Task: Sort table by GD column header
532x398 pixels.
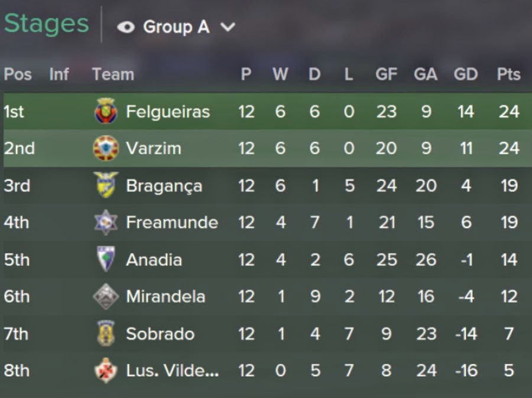Action: (x=466, y=74)
